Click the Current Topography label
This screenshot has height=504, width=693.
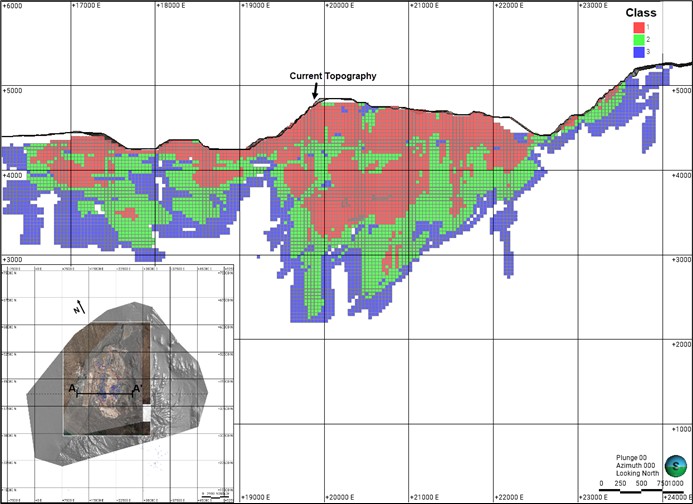(333, 76)
